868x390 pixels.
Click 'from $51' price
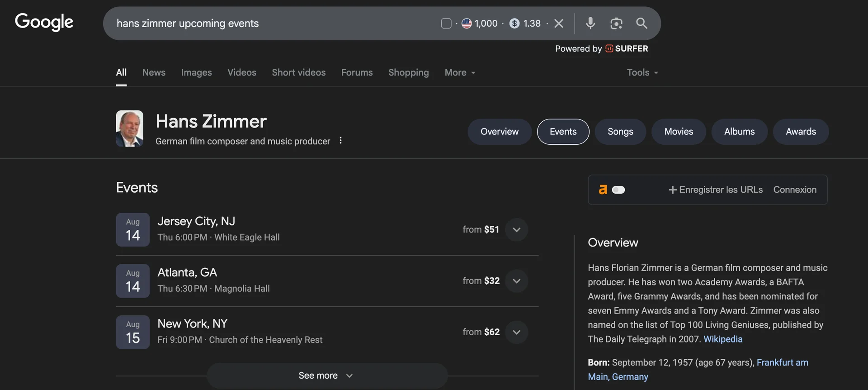click(481, 229)
